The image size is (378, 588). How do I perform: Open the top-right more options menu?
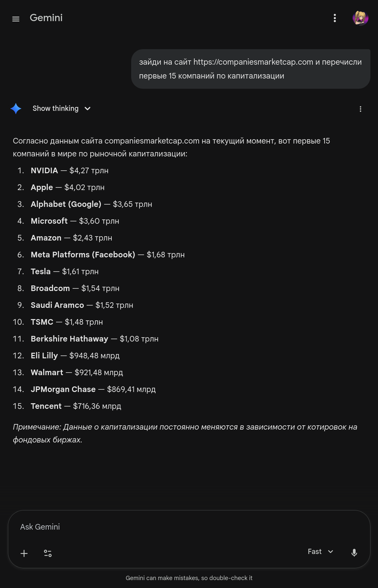pyautogui.click(x=335, y=18)
